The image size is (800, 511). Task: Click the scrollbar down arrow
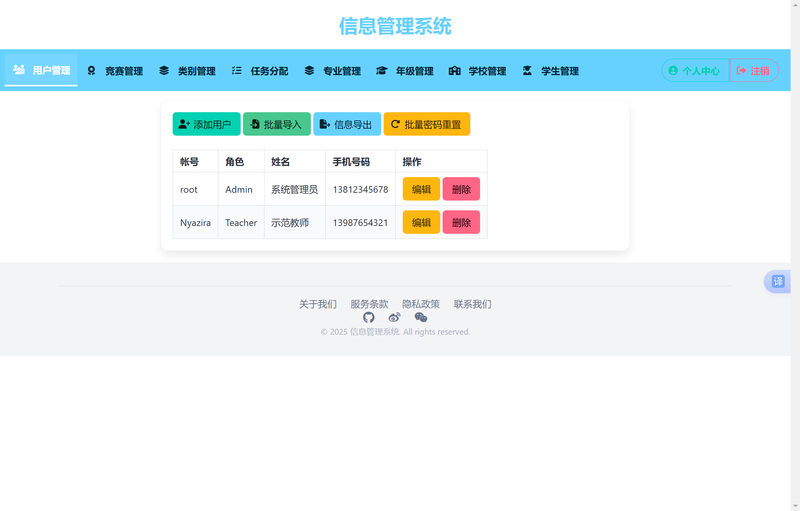tap(795, 506)
